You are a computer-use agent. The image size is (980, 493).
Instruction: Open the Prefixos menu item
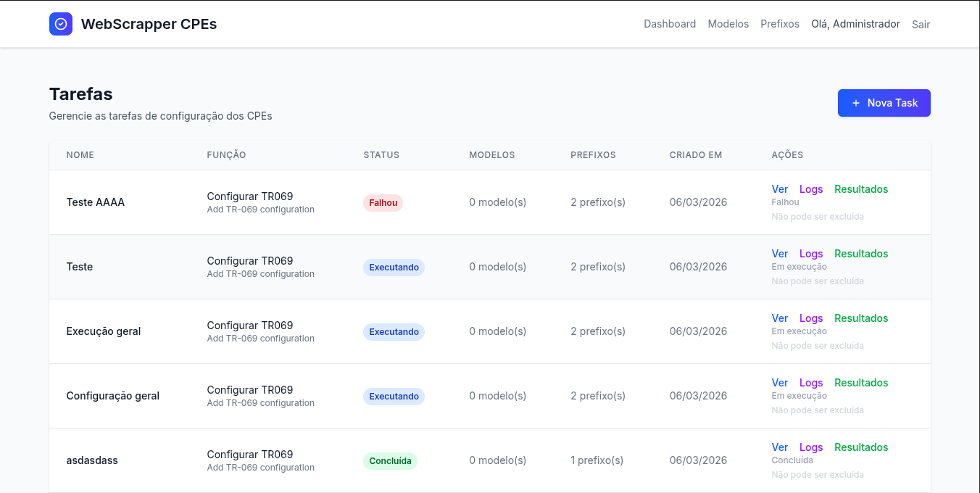pos(779,24)
